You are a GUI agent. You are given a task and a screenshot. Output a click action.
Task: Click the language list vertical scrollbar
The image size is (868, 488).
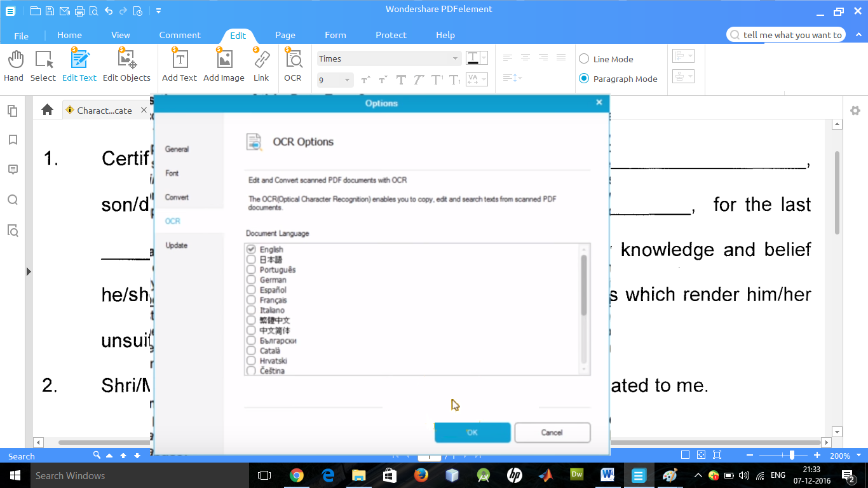584,285
